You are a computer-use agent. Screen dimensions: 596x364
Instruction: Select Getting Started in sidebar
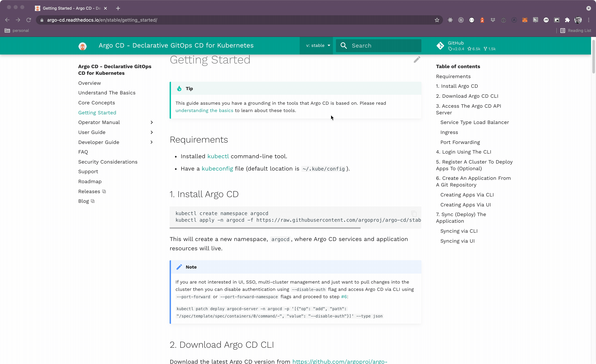tap(97, 113)
